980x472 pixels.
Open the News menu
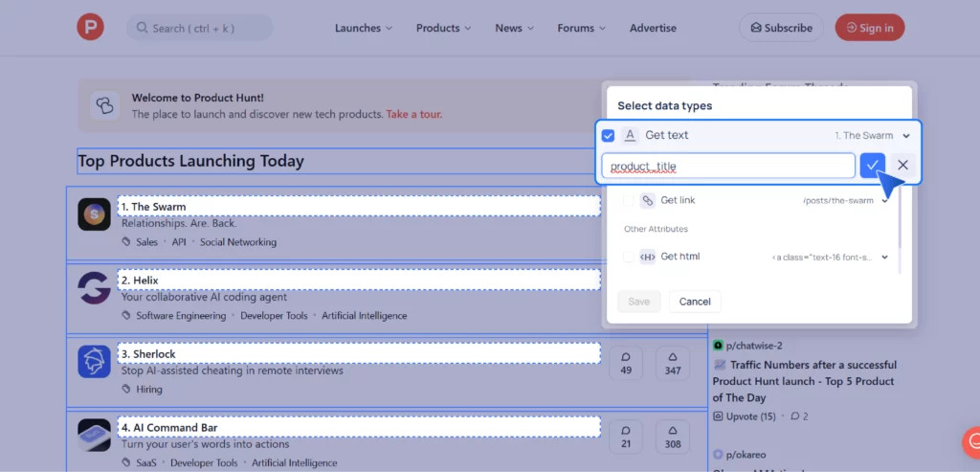[x=514, y=28]
